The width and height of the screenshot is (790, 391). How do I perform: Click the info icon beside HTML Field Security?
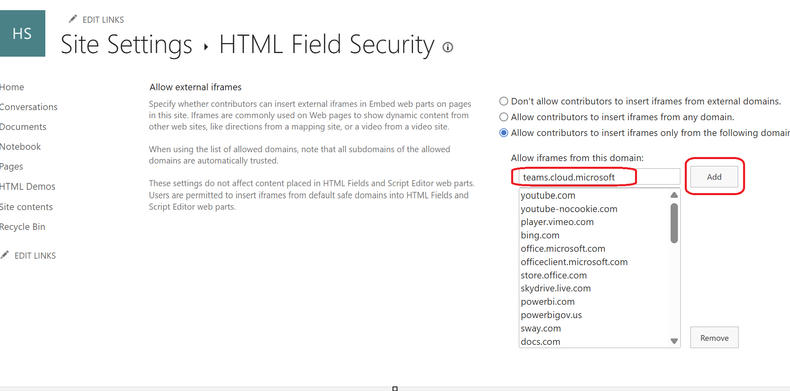(447, 47)
